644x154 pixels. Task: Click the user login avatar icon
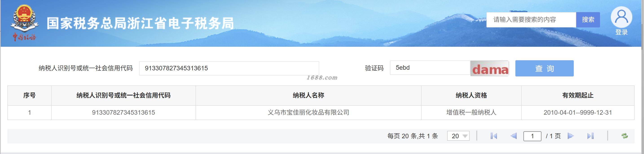coord(621,17)
